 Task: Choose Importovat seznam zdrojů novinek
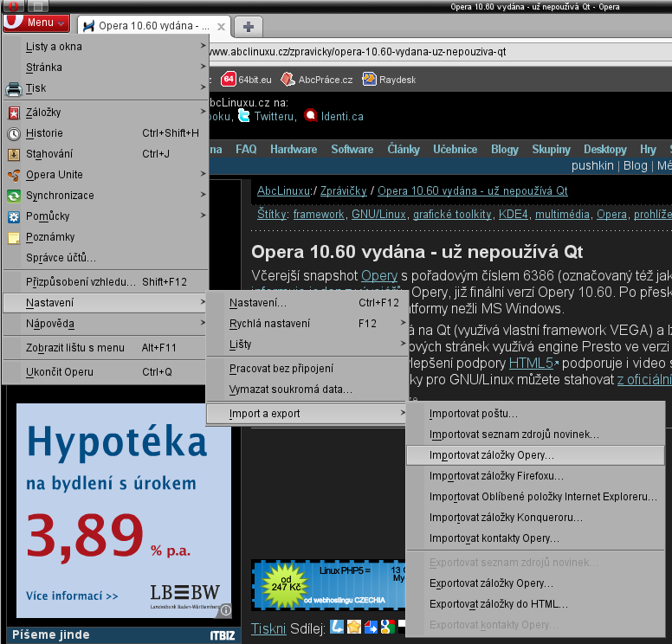click(x=535, y=435)
